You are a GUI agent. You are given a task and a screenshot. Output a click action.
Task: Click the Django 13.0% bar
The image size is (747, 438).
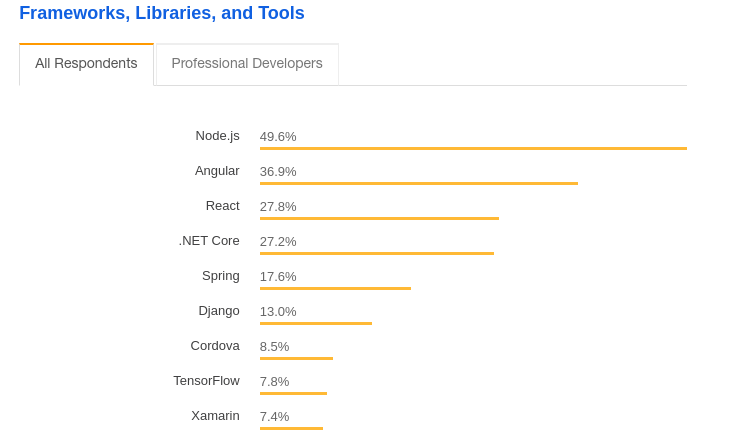point(316,323)
